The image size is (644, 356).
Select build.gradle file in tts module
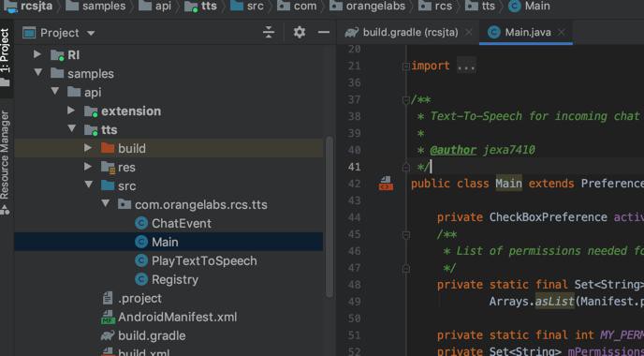pyautogui.click(x=152, y=335)
